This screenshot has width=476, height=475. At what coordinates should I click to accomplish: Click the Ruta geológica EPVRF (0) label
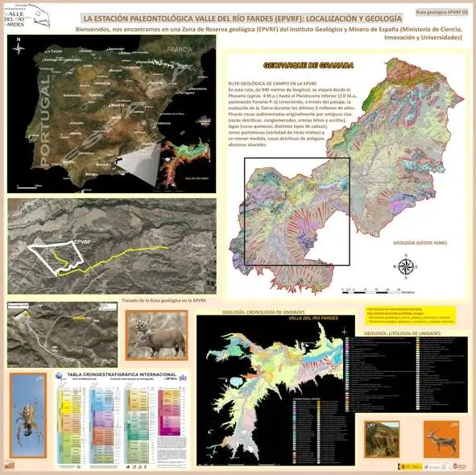click(441, 12)
